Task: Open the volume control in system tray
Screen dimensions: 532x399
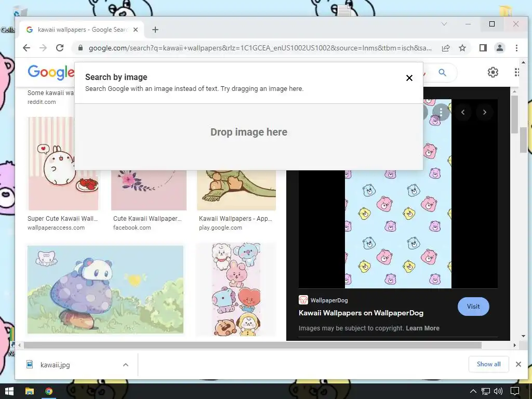Action: (498, 391)
